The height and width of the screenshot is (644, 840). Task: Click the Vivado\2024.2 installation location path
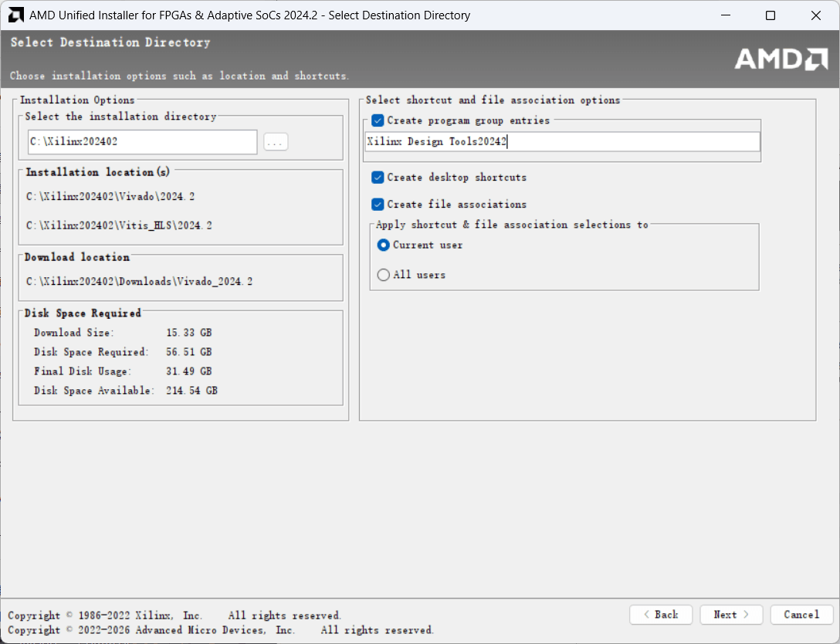(110, 197)
